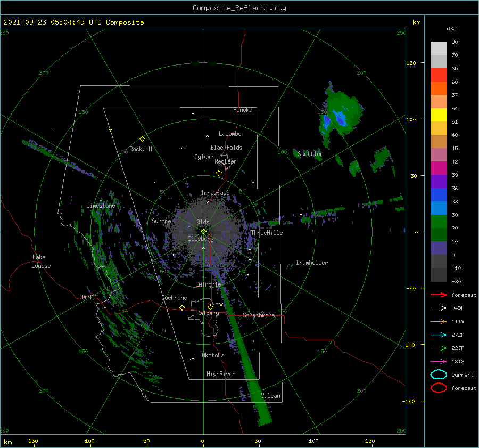Select the yellow diamond above Calgary label

click(x=210, y=307)
